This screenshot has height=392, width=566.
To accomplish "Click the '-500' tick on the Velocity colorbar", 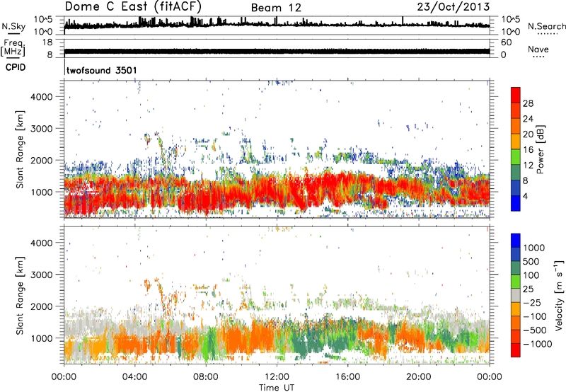I will (x=534, y=330).
